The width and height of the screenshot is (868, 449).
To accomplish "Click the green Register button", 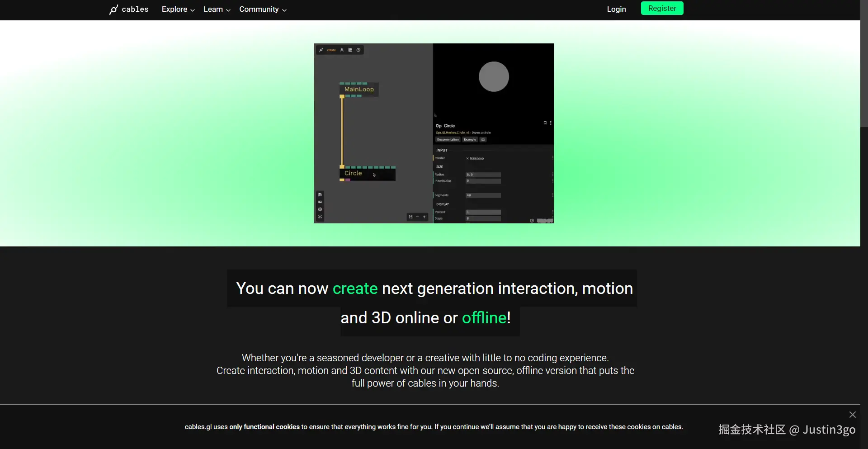I will tap(662, 8).
